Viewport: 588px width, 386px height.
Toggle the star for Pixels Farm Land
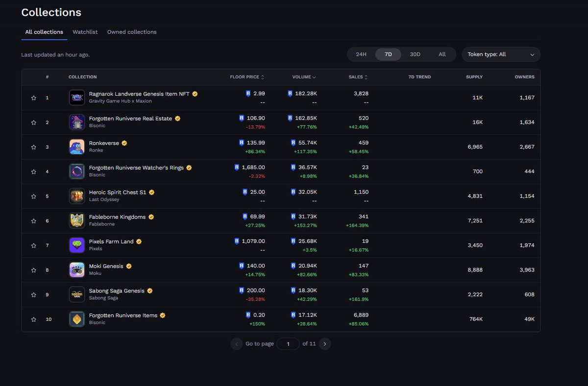pyautogui.click(x=34, y=246)
